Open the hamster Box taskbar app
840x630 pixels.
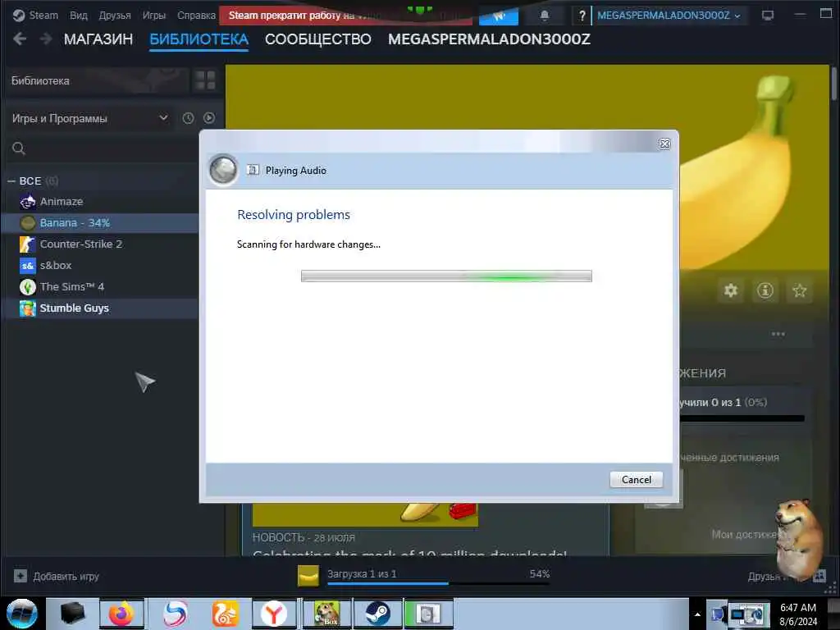(x=326, y=614)
